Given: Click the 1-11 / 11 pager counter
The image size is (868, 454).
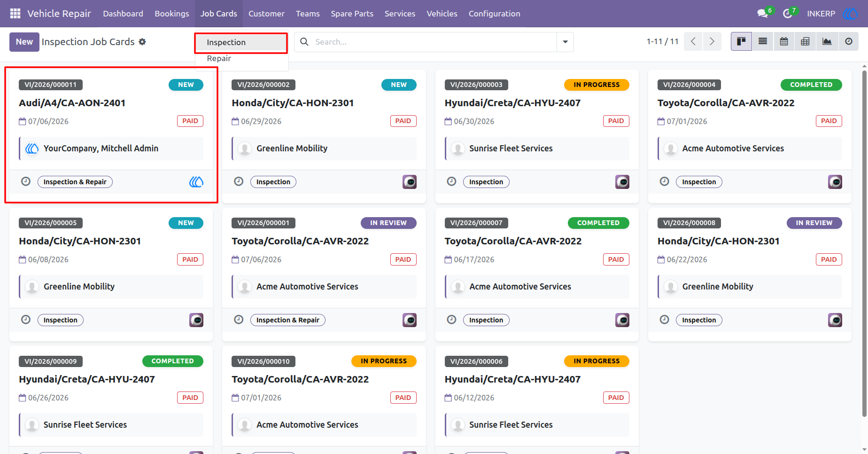Looking at the screenshot, I should [662, 41].
